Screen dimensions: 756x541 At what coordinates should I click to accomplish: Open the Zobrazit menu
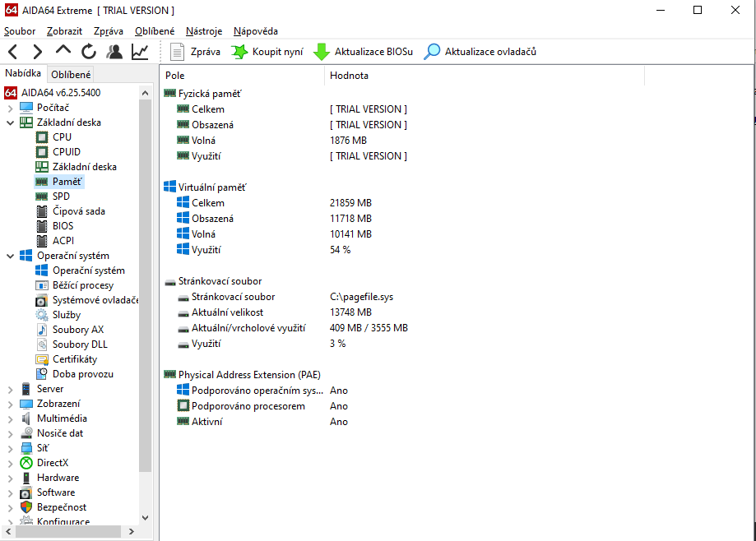[x=65, y=31]
